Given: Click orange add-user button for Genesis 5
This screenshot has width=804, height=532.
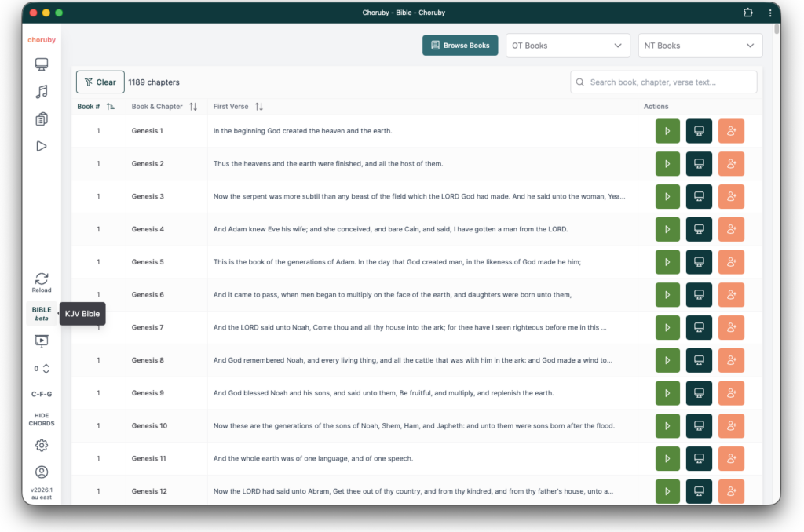Looking at the screenshot, I should [731, 262].
